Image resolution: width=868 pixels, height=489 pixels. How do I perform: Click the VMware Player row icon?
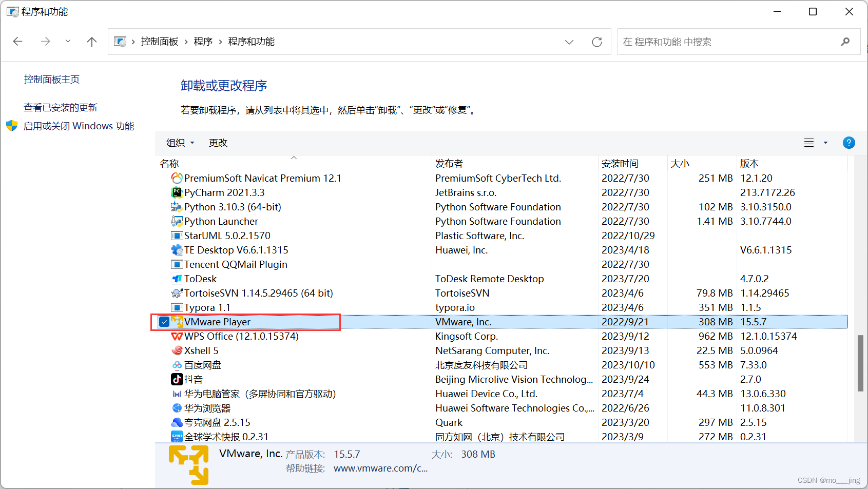pos(177,322)
